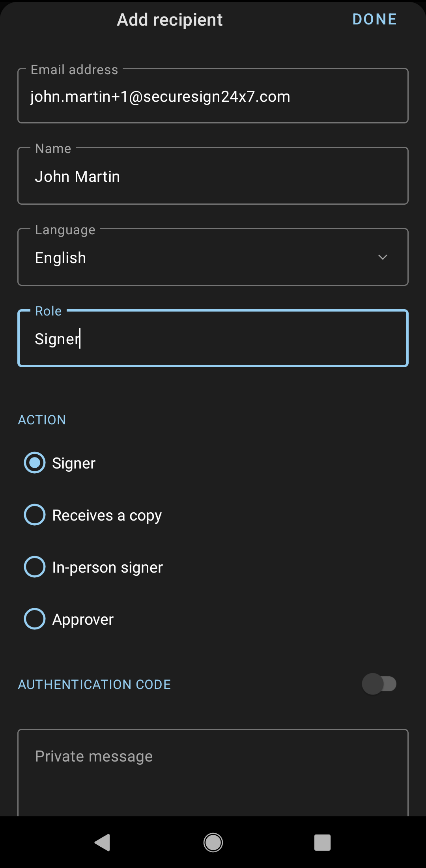Open the English language selector

[x=197, y=258]
